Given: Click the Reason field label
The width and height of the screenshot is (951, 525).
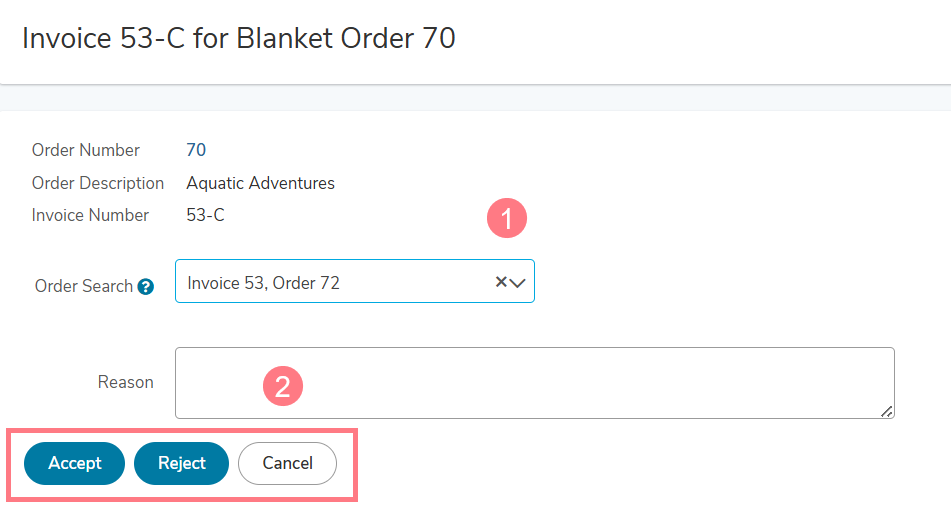Looking at the screenshot, I should pyautogui.click(x=126, y=382).
